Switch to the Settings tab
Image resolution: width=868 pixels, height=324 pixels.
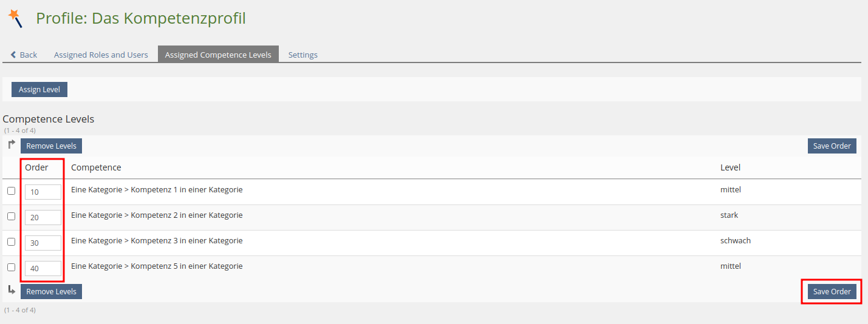[302, 55]
